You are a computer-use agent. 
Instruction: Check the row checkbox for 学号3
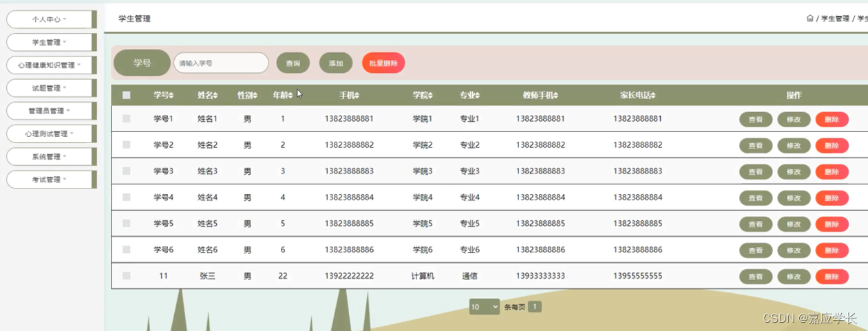tap(126, 171)
